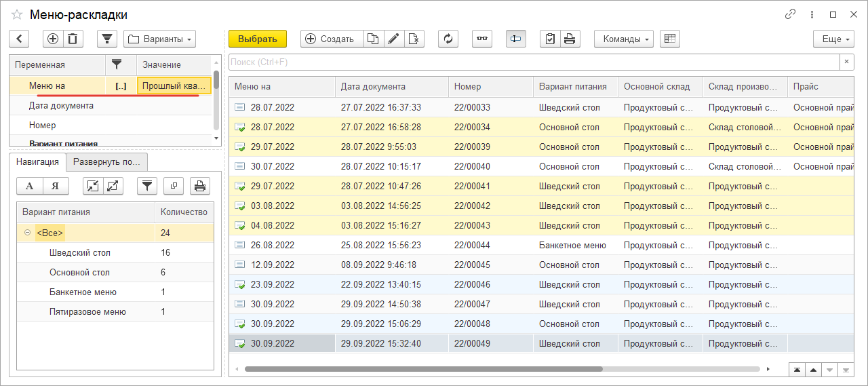Screen dimensions: 868x386
Task: Click the copy document icon next to Создать
Action: click(x=373, y=39)
